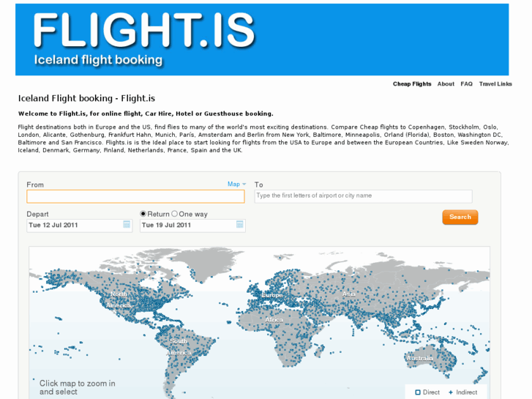Open the Depart date calendar icon
The width and height of the screenshot is (532, 399).
tap(127, 225)
